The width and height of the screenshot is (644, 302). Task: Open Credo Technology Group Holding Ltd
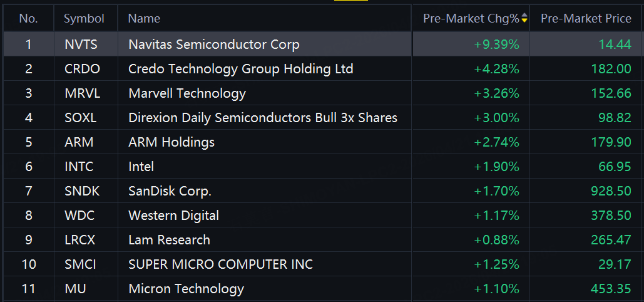point(241,69)
